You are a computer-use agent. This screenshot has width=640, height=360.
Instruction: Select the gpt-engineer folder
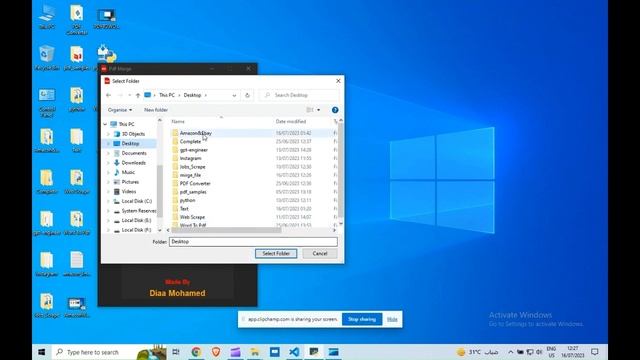[193, 150]
